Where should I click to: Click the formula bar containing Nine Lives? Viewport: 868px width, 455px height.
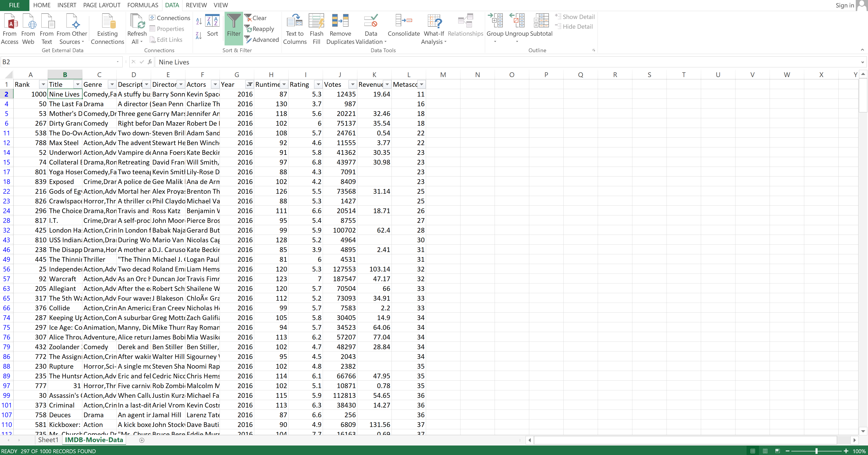coord(507,62)
